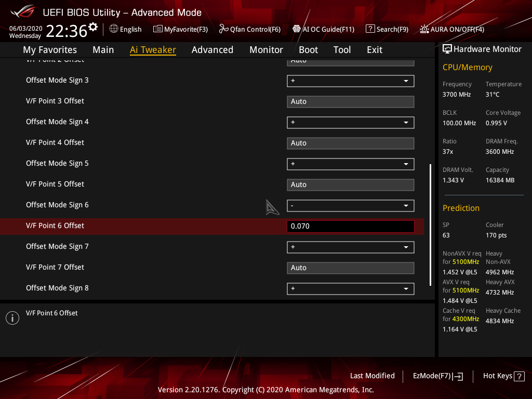Edit V/F Point 6 Offset value 0.070

pyautogui.click(x=351, y=227)
